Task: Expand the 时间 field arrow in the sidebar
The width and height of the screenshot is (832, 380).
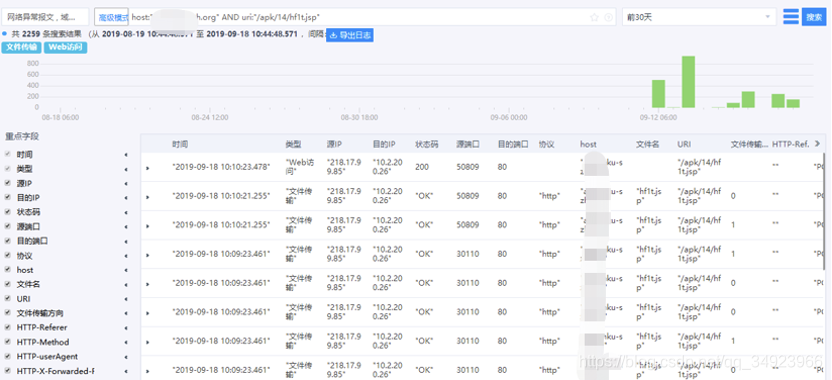Action: tap(126, 154)
